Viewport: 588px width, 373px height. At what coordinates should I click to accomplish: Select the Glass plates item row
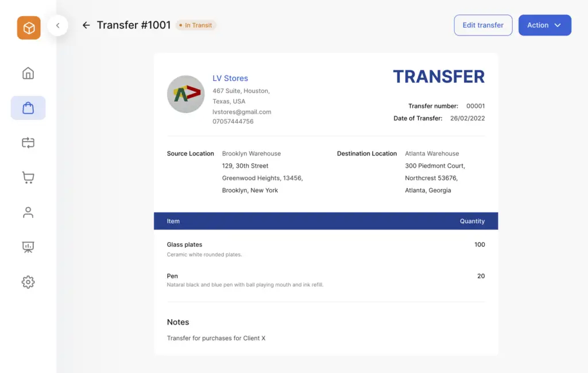[x=326, y=248]
